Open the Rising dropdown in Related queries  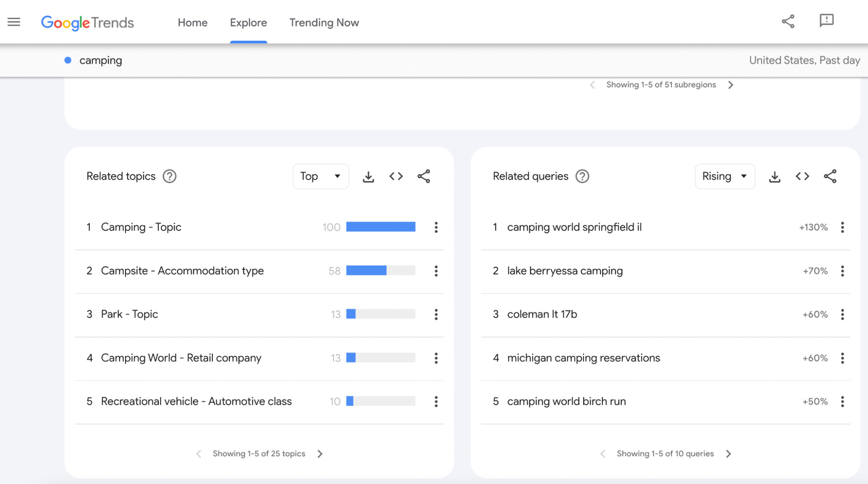[724, 176]
